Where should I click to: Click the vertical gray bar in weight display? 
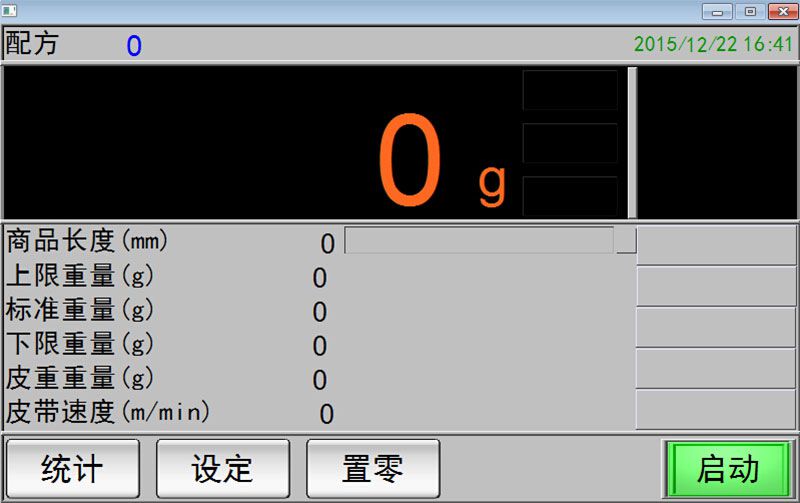tap(632, 143)
